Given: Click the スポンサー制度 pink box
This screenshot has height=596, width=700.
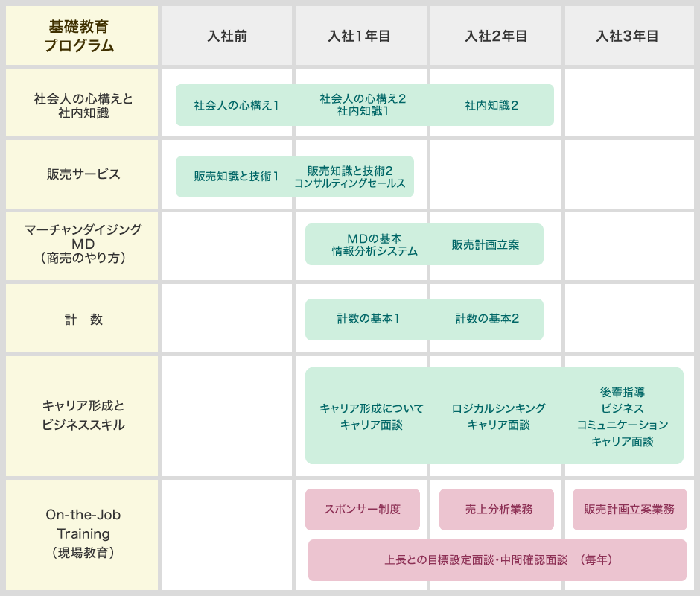Looking at the screenshot, I should 363,510.
